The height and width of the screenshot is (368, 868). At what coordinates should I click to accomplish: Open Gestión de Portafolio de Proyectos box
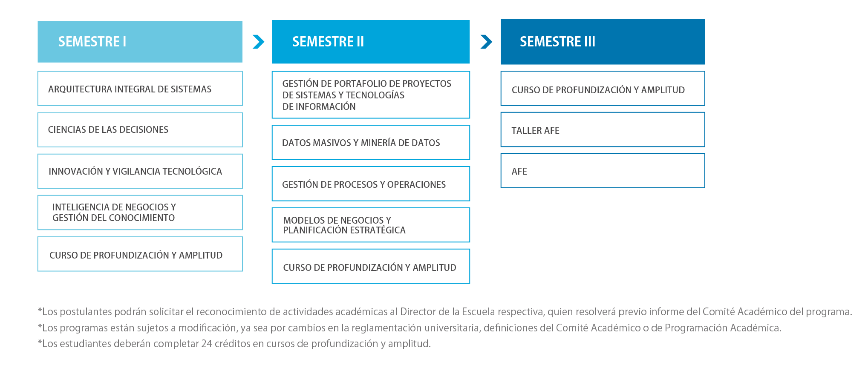tap(370, 95)
